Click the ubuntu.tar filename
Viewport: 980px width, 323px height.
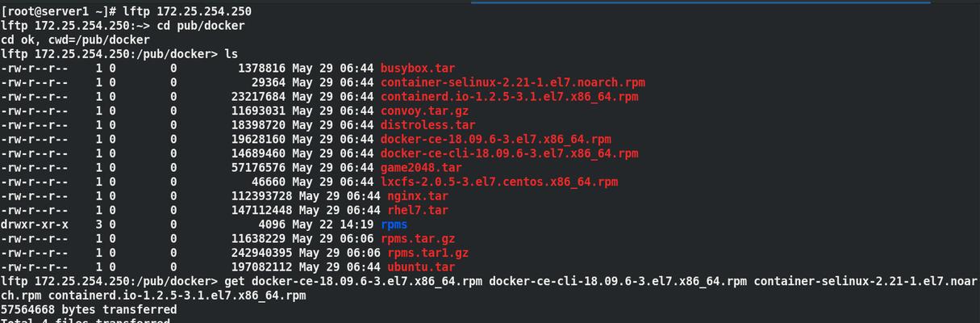(x=421, y=266)
